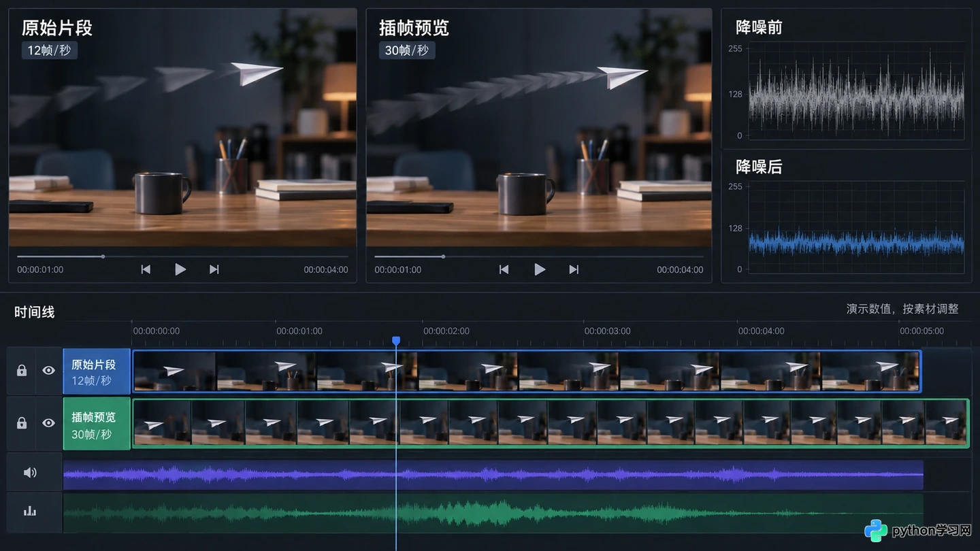Step to next frame in 原始片段 player
Screen dimensions: 980x551
(214, 269)
